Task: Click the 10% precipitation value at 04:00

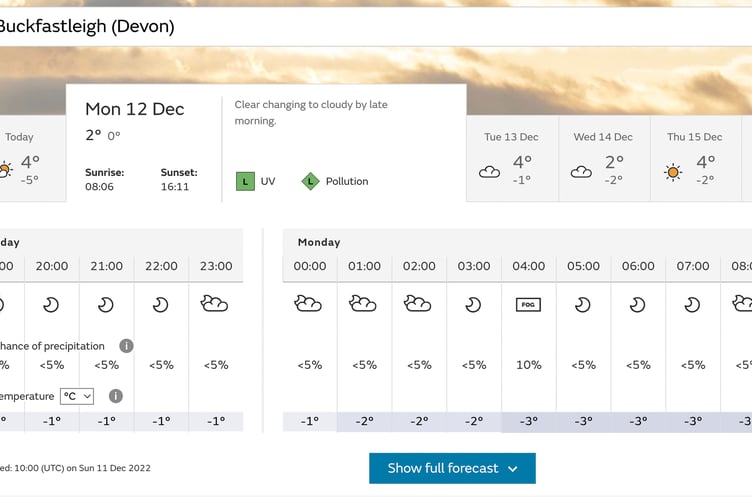Action: pyautogui.click(x=529, y=365)
